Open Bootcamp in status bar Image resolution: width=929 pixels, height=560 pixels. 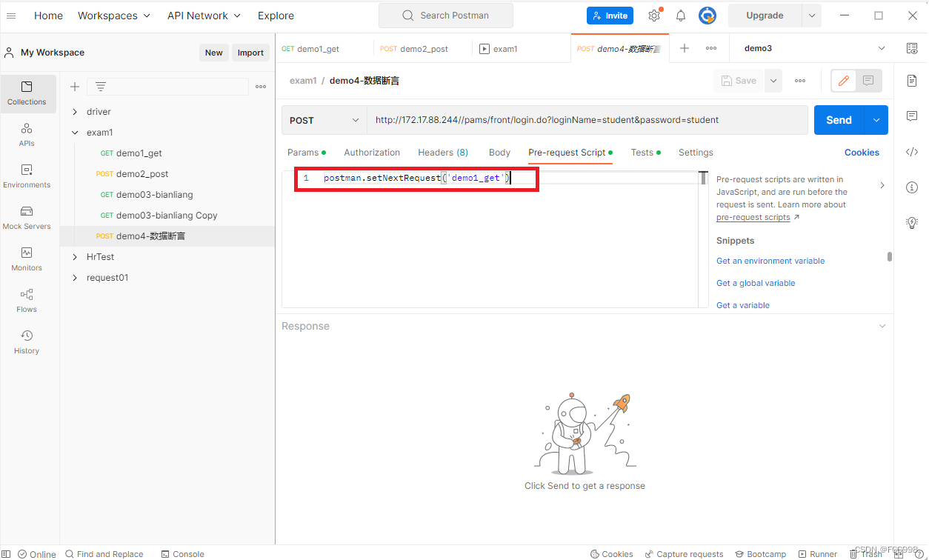[x=760, y=554]
